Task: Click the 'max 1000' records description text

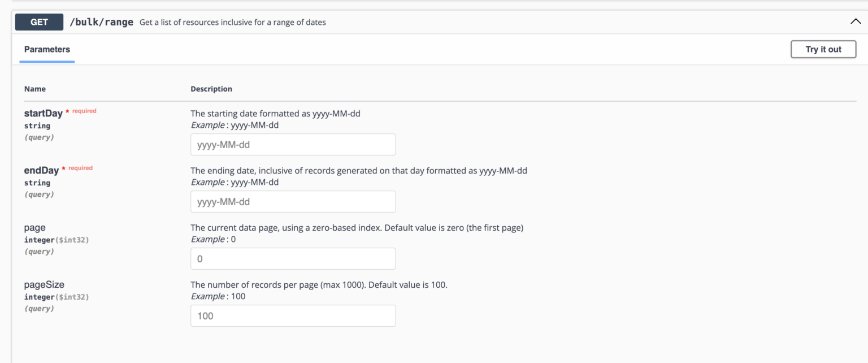Action: (319, 285)
